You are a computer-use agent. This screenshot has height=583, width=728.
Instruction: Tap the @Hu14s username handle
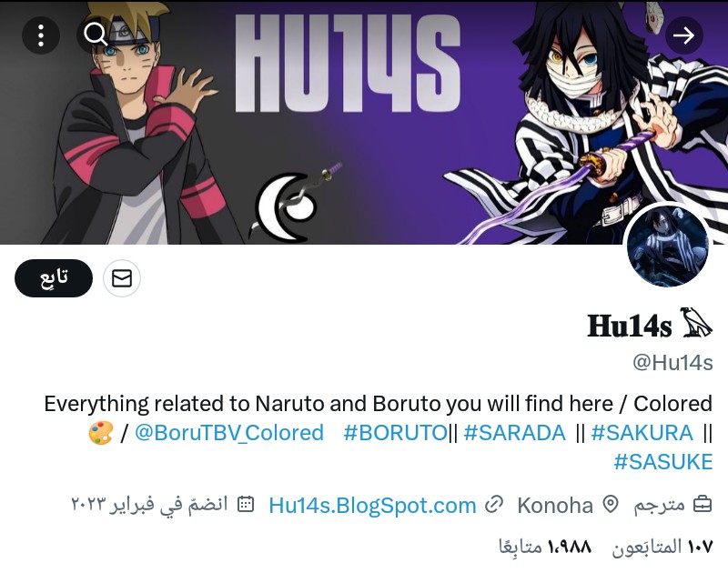coord(672,363)
